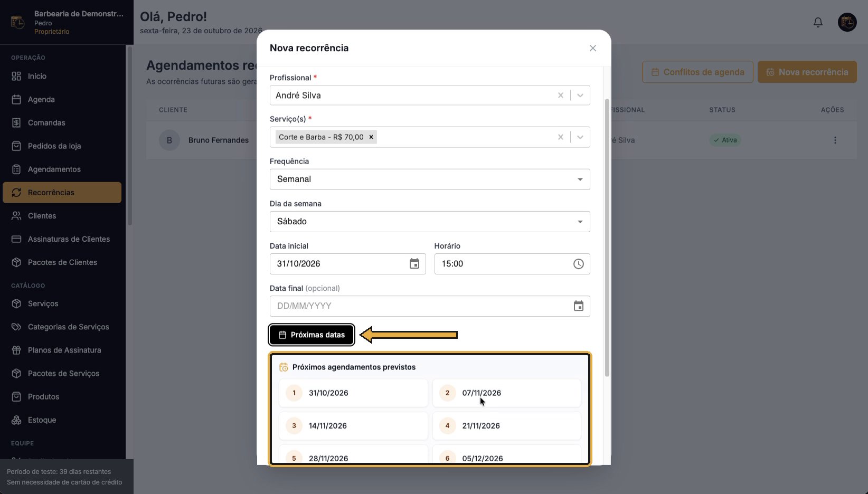Click predicted date 14/11/2026

pos(353,425)
